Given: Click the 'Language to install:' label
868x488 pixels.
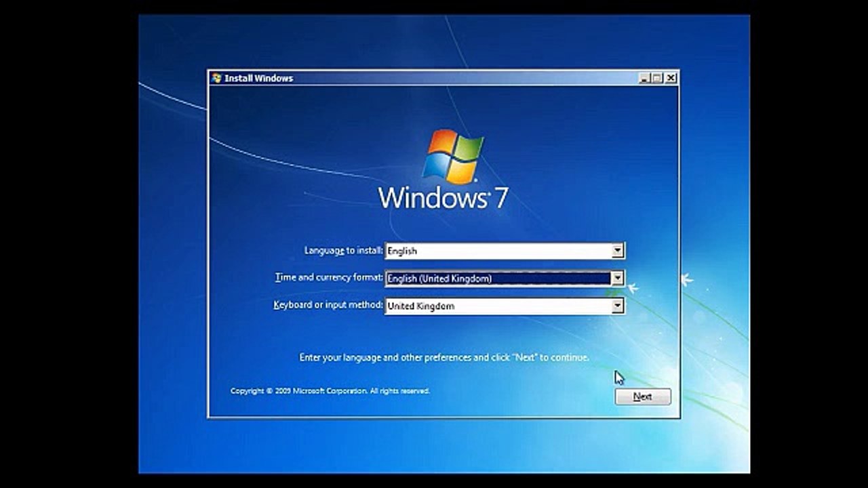Looking at the screenshot, I should click(x=343, y=250).
